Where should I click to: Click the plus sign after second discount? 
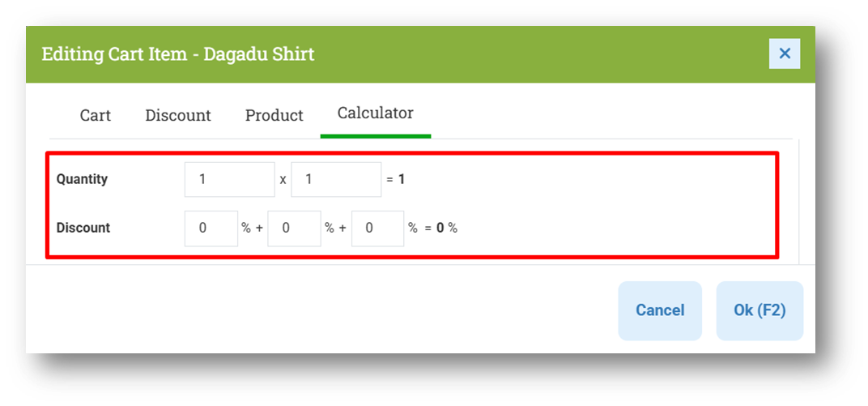pos(343,229)
